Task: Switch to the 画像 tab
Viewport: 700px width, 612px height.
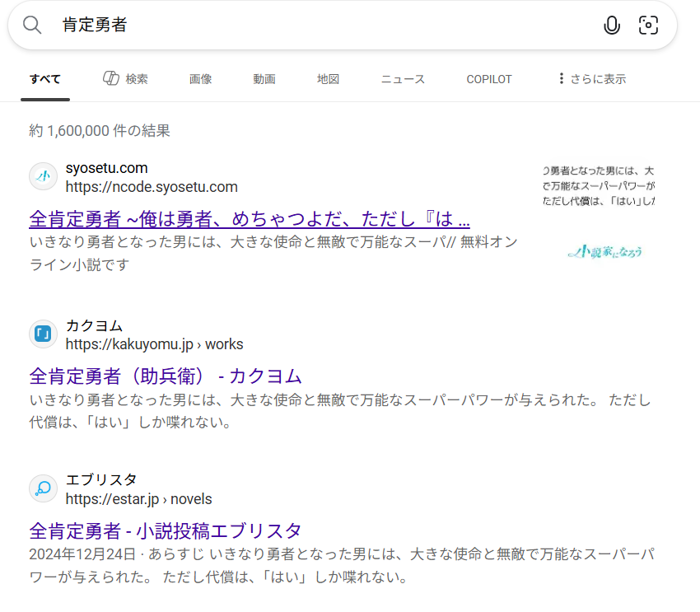Action: 200,79
